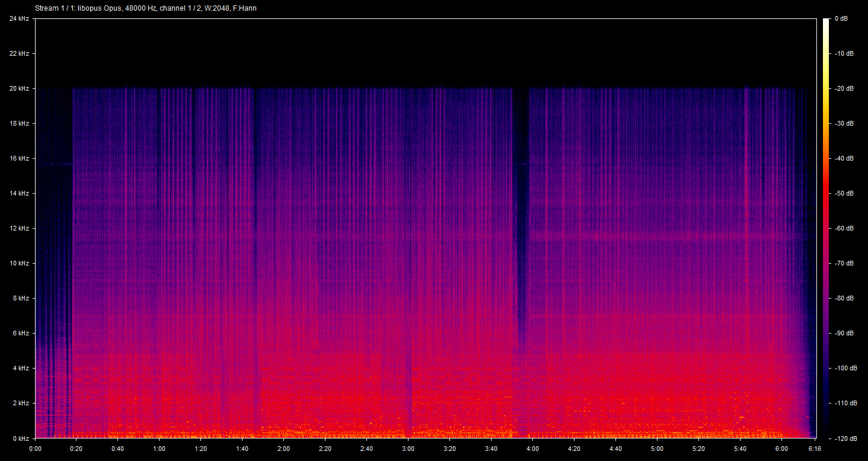Click the -30 dB scale label
Viewport: 868px width, 461px height.
tap(844, 123)
